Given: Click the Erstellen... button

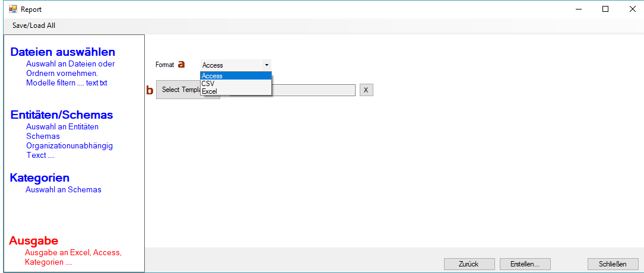Looking at the screenshot, I should point(525,264).
